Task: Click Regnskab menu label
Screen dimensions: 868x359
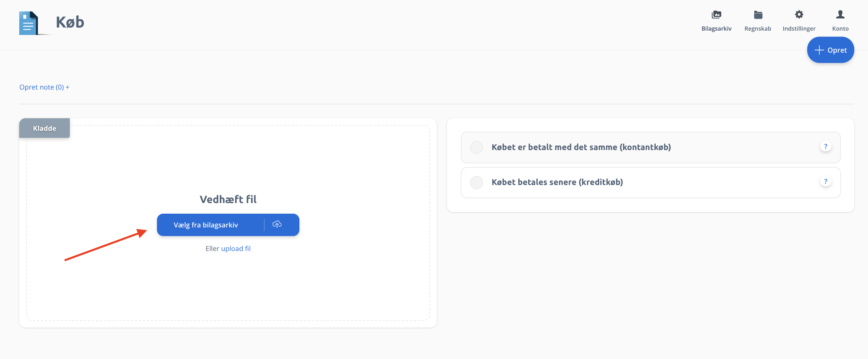Action: [x=758, y=29]
